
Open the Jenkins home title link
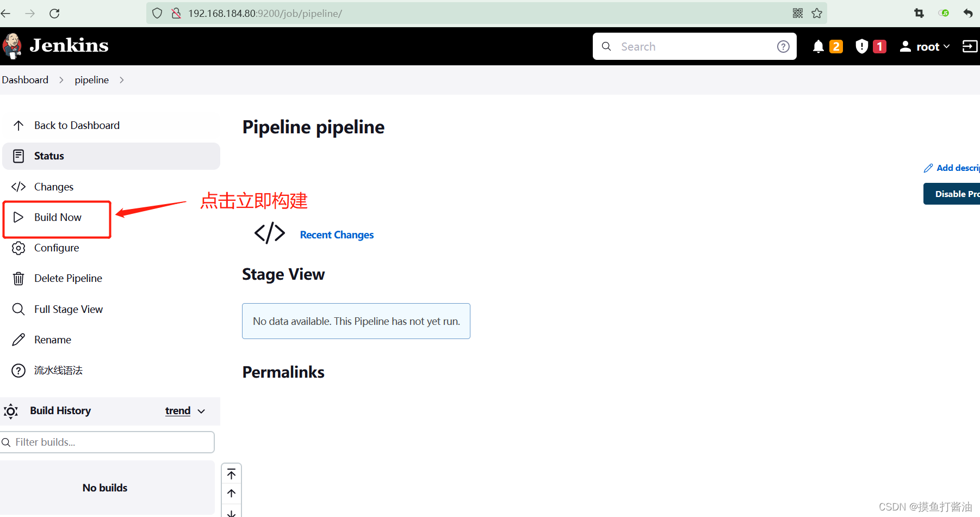[69, 46]
